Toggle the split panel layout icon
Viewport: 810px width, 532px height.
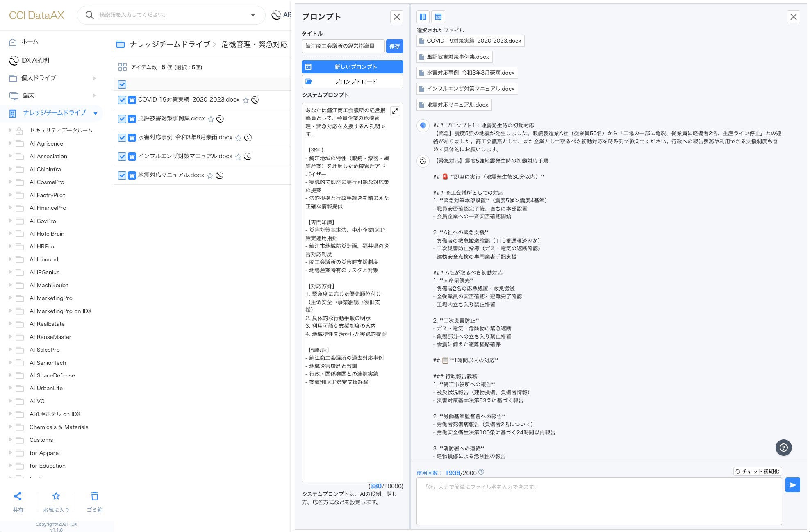423,17
